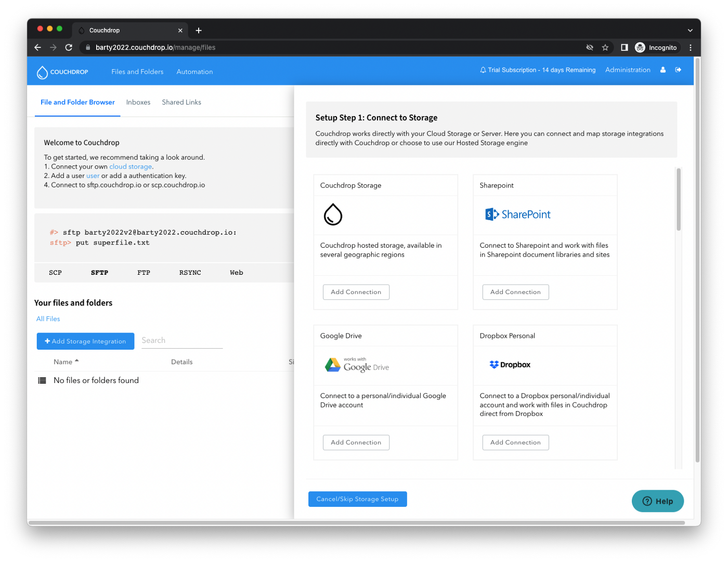
Task: Click 'No files or folders found' text
Action: tap(96, 381)
